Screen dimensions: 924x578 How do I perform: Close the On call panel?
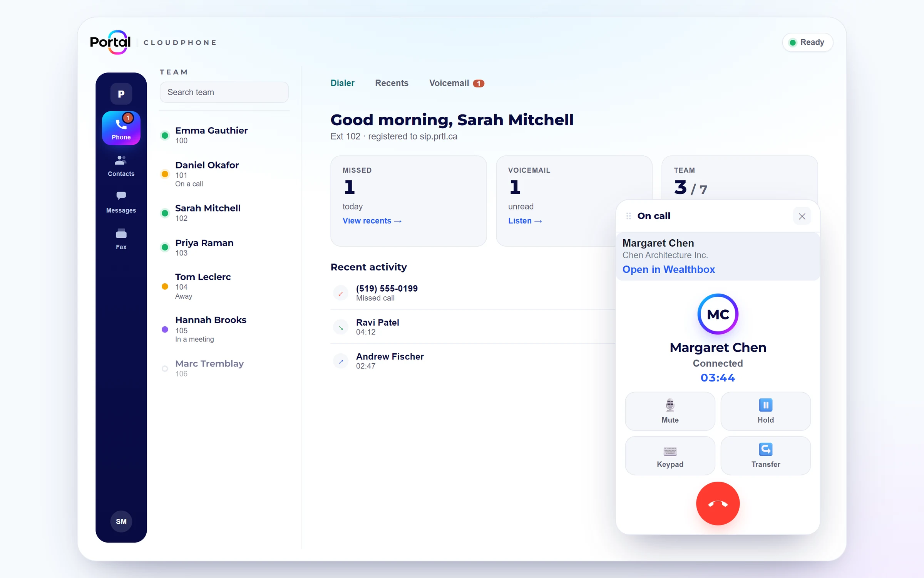[x=802, y=216]
